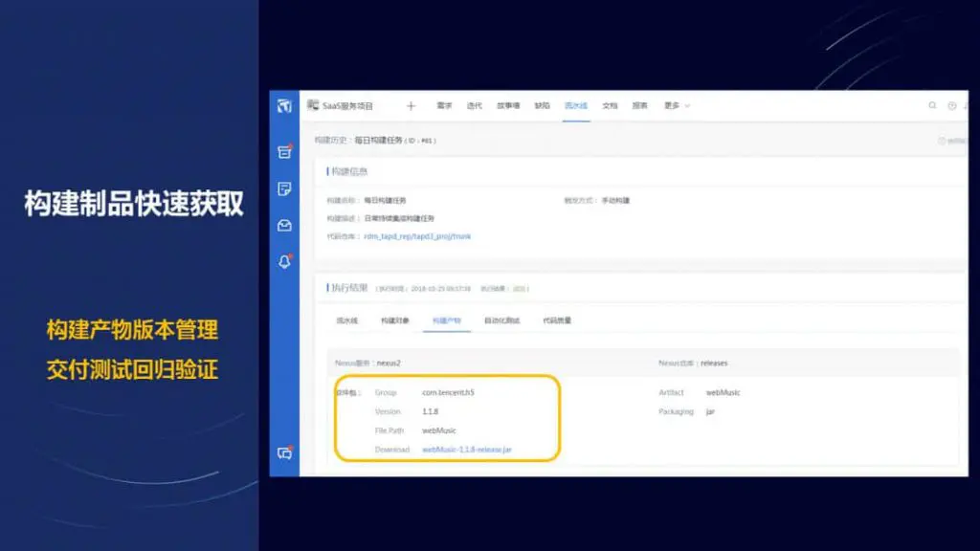Click the jar packaging value
Viewport: 980px width, 551px height.
[x=710, y=411]
